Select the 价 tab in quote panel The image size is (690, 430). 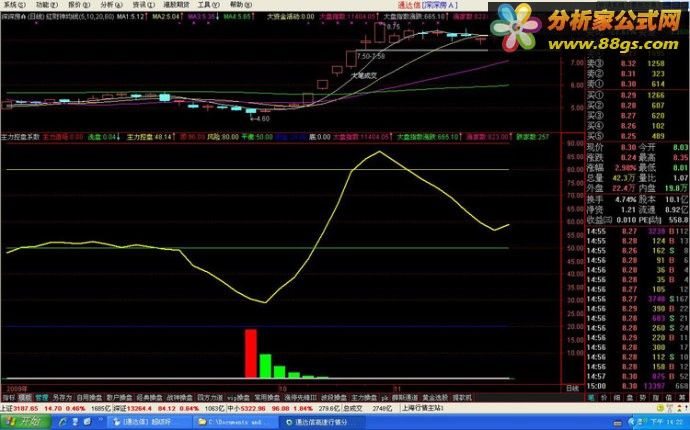tap(604, 397)
